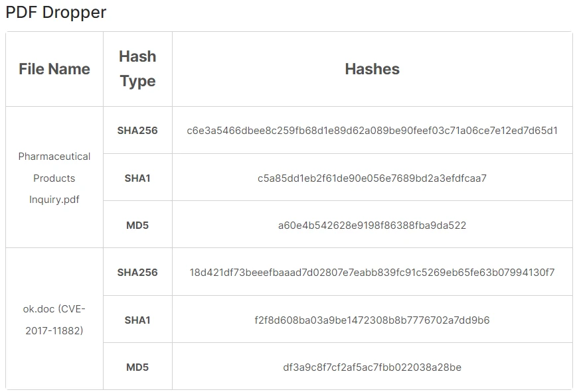Click the word Products in file name
This screenshot has height=392, width=579.
pyautogui.click(x=54, y=178)
